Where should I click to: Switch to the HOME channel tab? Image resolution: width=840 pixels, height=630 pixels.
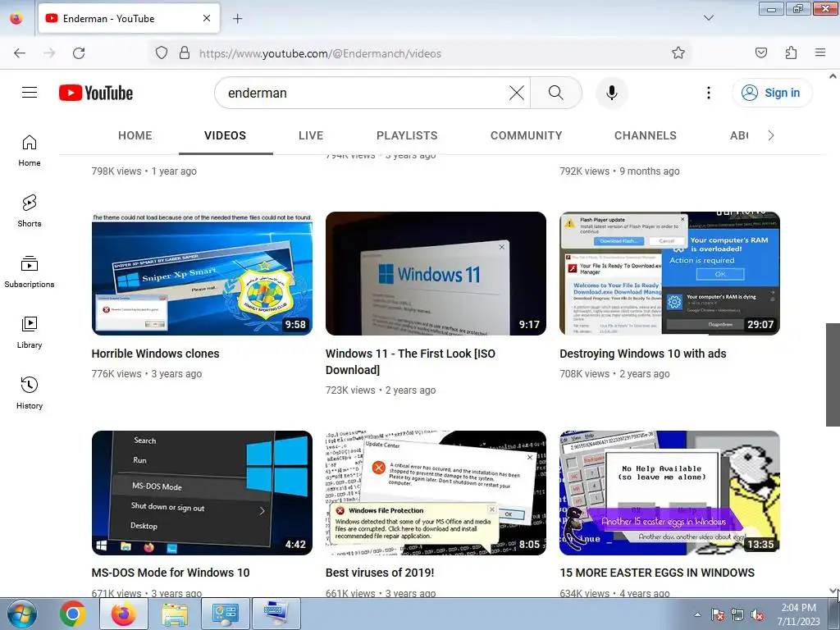coord(135,135)
